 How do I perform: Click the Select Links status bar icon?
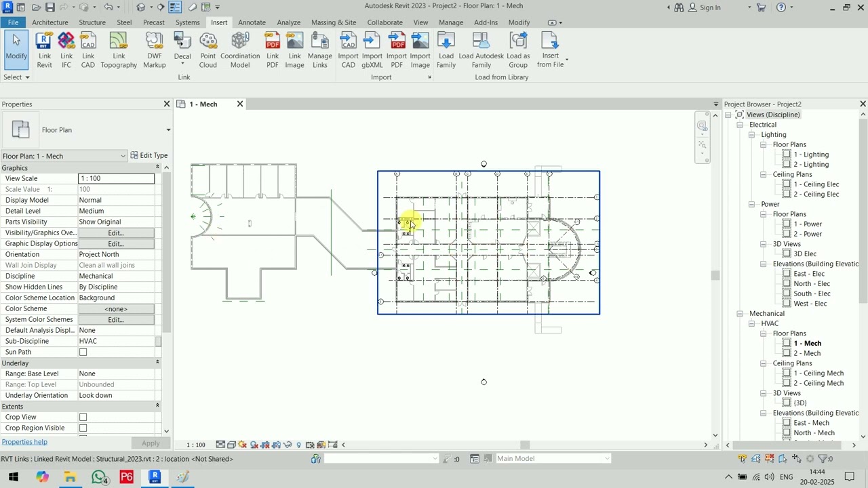point(743,459)
